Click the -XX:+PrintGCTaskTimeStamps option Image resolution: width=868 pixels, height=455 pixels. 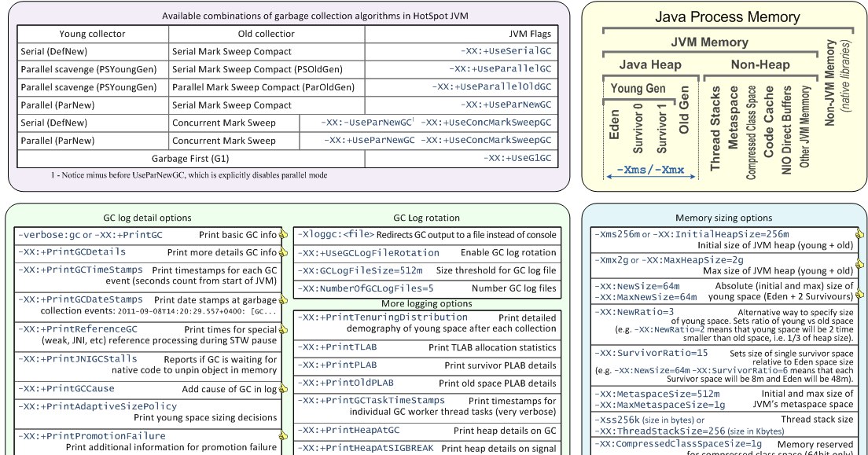371,400
